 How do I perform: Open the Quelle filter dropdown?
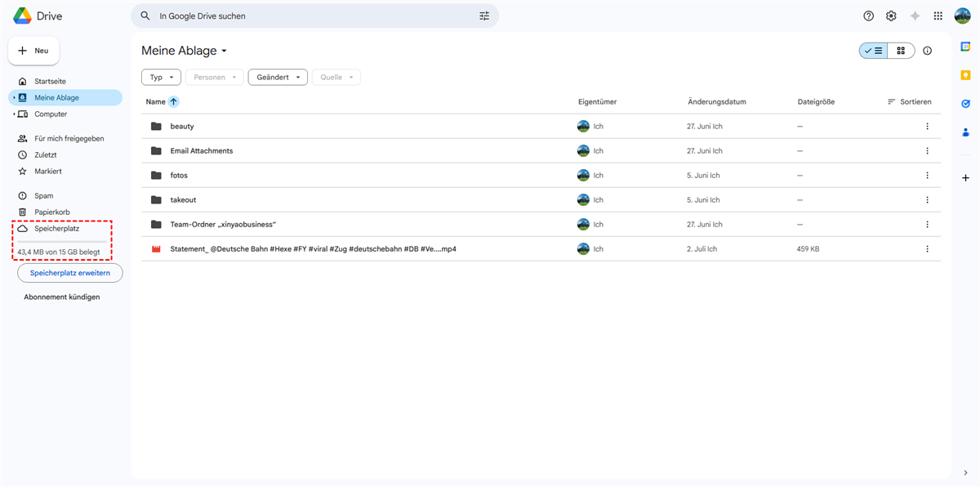(336, 78)
